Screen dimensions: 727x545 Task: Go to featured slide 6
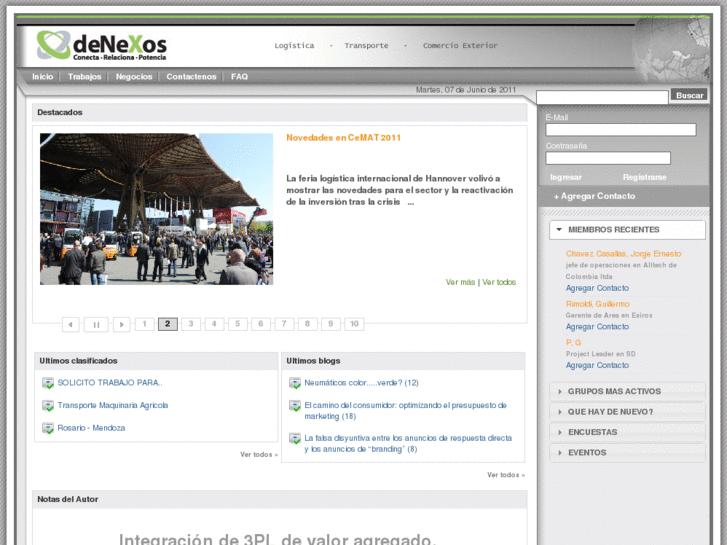[x=261, y=324]
